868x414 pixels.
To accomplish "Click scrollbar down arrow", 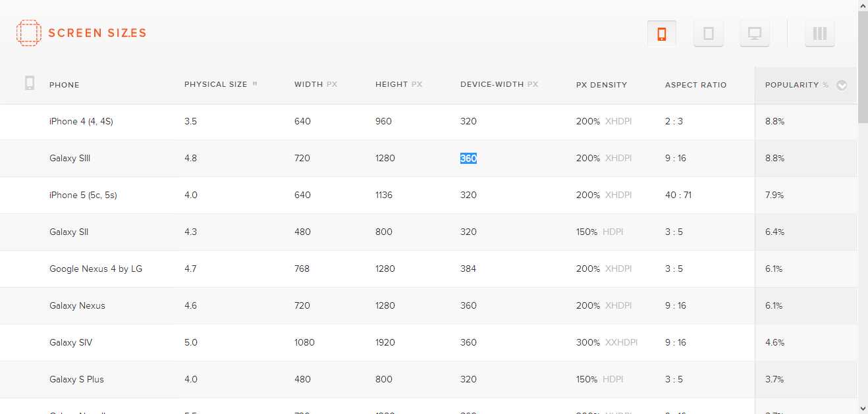I will (x=863, y=408).
